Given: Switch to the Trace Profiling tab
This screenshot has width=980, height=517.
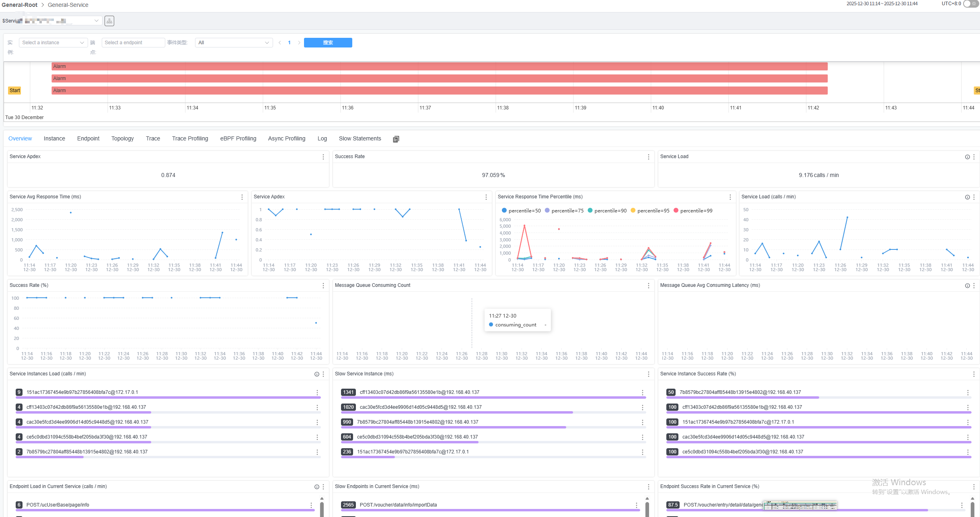Looking at the screenshot, I should [x=190, y=138].
